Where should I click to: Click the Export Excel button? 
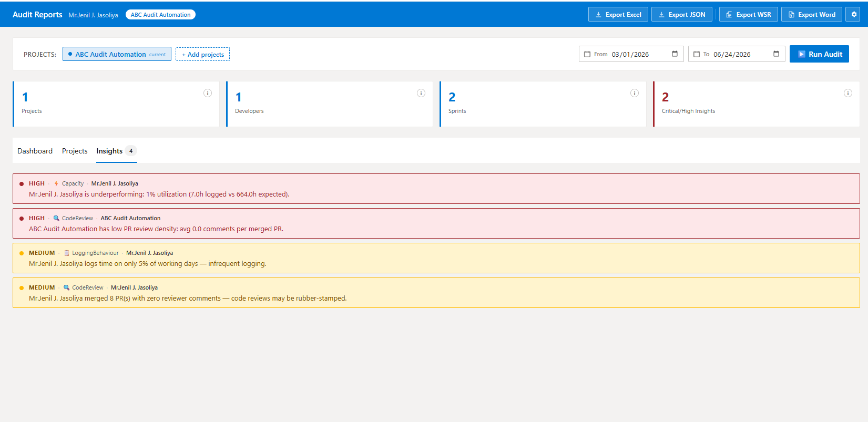click(618, 15)
